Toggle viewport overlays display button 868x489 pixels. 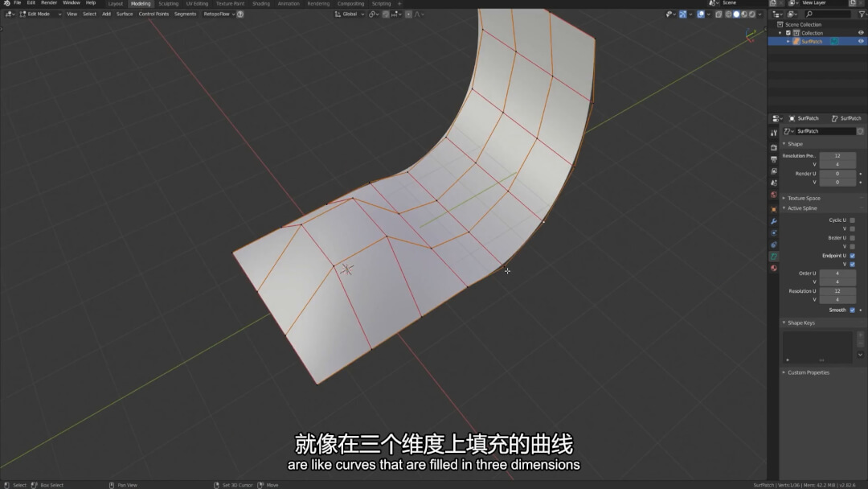(x=701, y=14)
